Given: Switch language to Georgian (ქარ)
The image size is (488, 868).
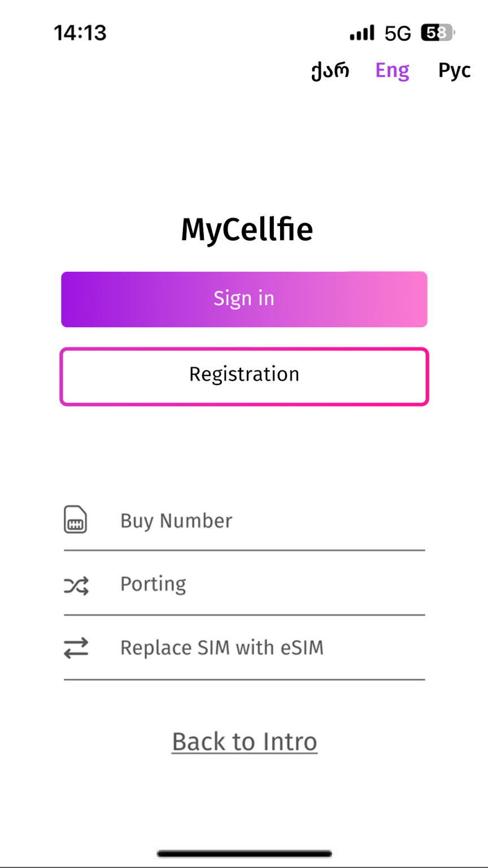Looking at the screenshot, I should point(330,70).
